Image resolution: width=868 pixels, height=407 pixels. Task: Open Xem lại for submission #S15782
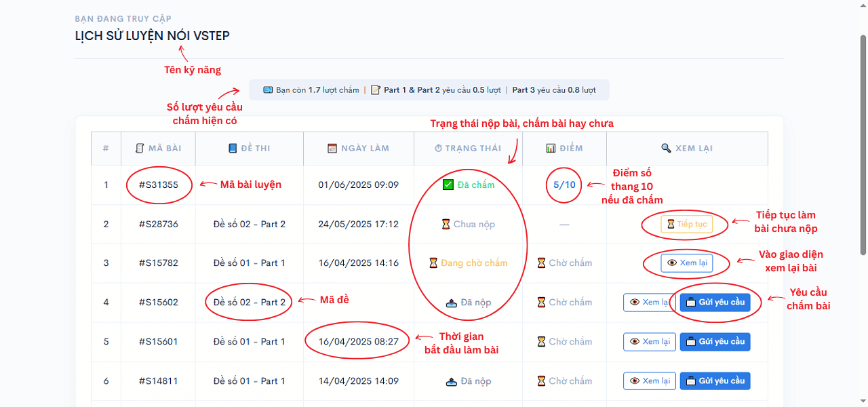(x=687, y=263)
